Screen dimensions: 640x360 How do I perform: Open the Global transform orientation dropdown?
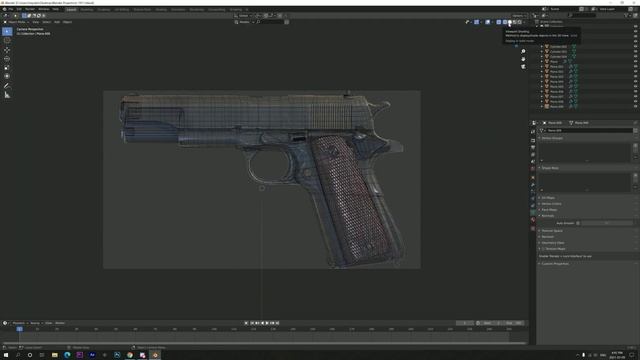tap(244, 16)
